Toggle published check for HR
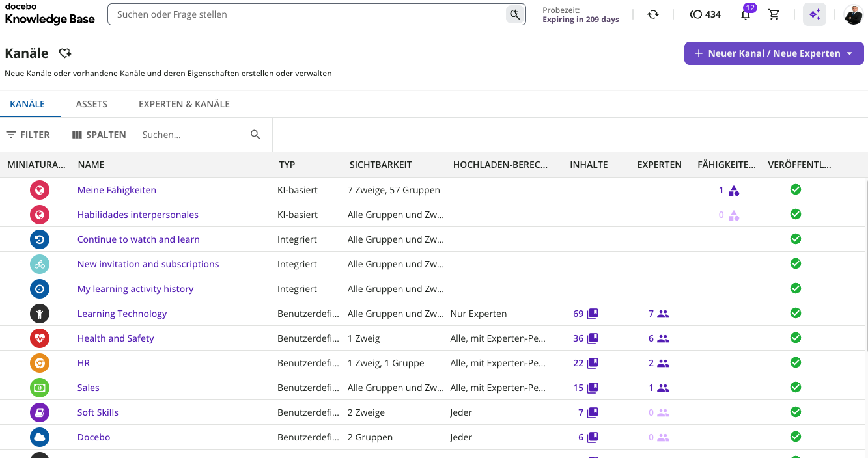The image size is (868, 458). point(795,362)
